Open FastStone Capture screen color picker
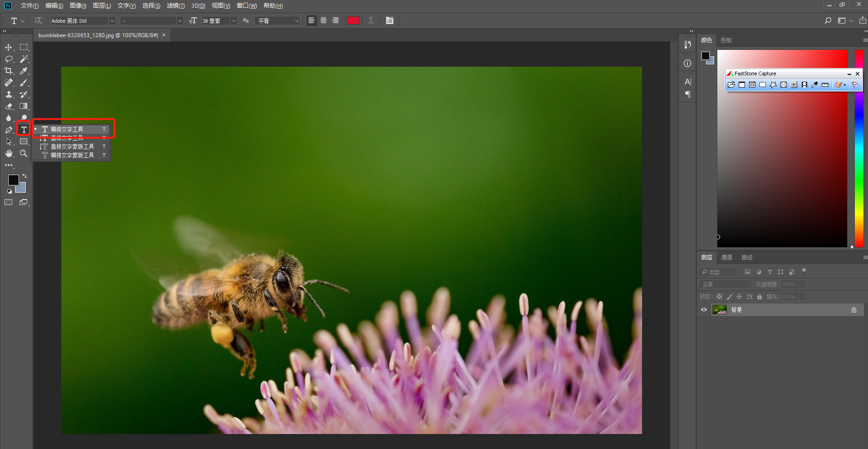868x449 pixels. click(815, 85)
